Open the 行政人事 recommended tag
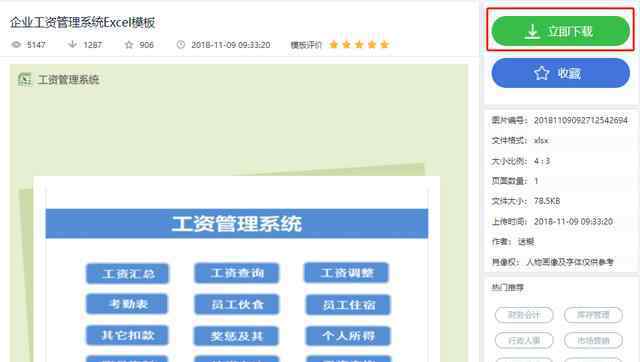 (524, 340)
